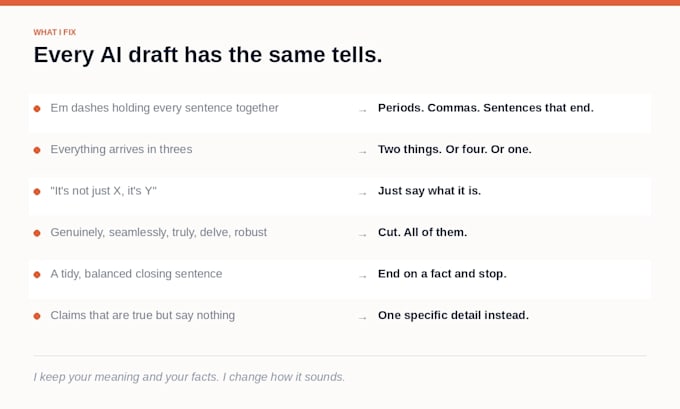The image size is (680, 409).
Task: Click the heading Every AI draft has the same tells
Action: pyautogui.click(x=208, y=55)
